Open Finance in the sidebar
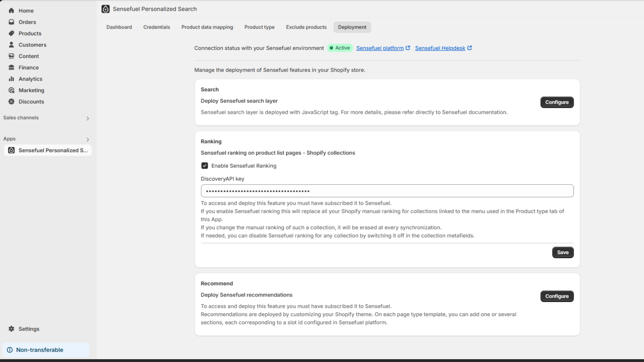The width and height of the screenshot is (644, 362). coord(29,68)
